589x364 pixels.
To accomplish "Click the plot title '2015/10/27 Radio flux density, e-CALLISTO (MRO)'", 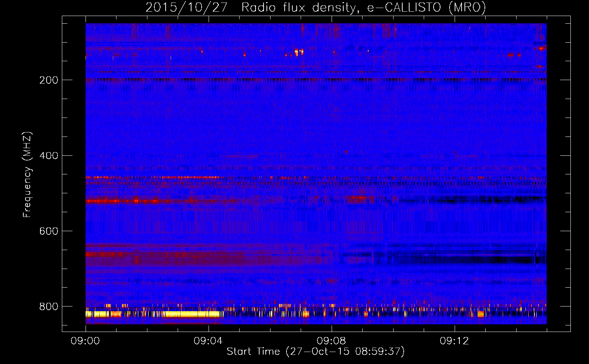I will pos(316,7).
